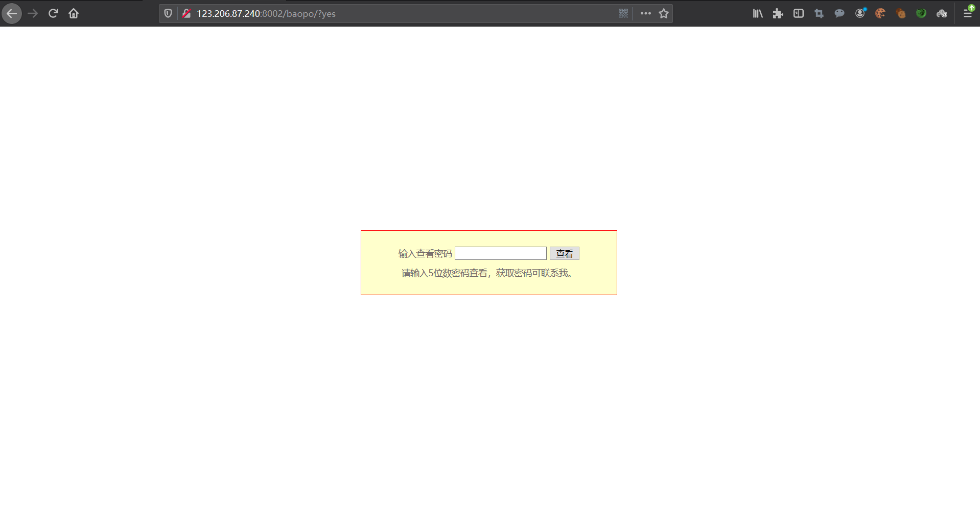
Task: Open the page actions three-dot menu
Action: pyautogui.click(x=645, y=13)
